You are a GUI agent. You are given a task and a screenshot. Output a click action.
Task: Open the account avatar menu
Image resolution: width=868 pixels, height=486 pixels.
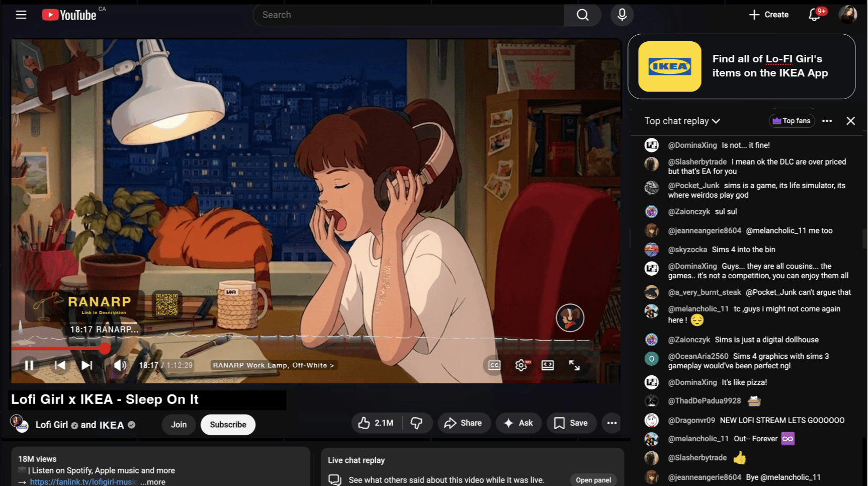pyautogui.click(x=848, y=15)
